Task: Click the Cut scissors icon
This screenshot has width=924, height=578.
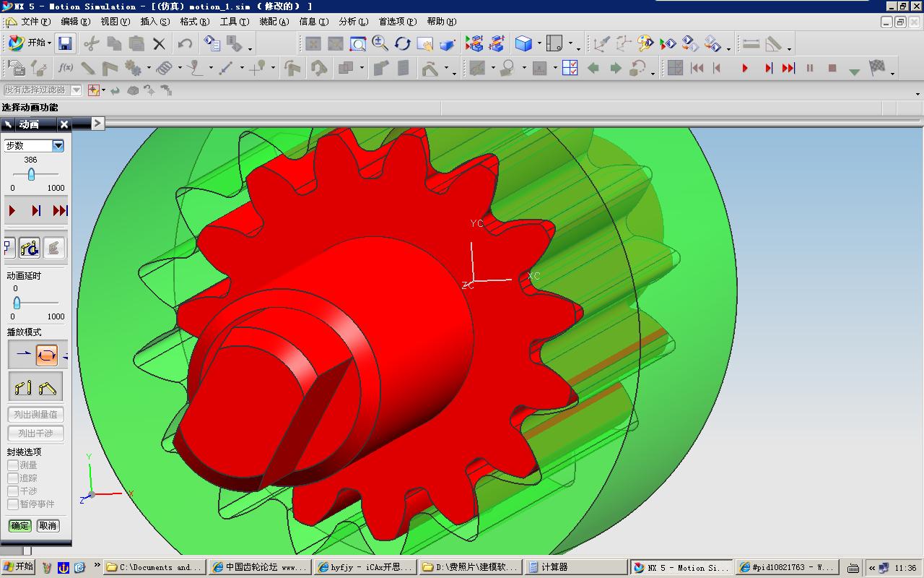Action: [x=91, y=43]
